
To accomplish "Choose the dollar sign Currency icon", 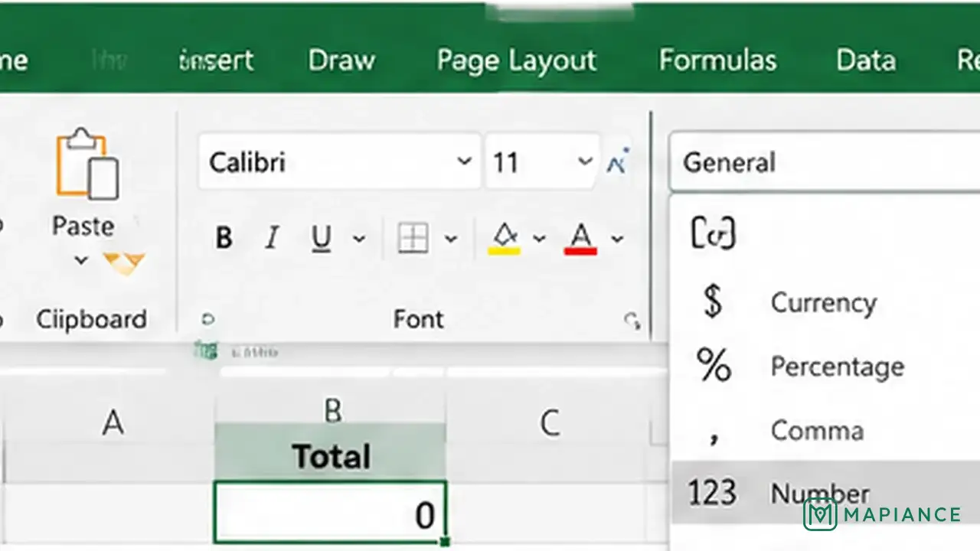I will [x=713, y=302].
